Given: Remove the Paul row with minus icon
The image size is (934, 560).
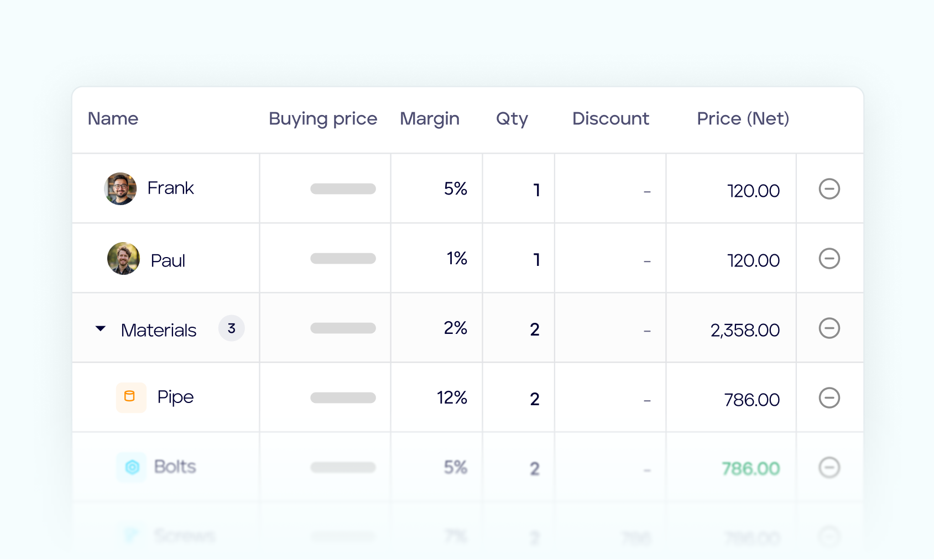Looking at the screenshot, I should click(829, 259).
